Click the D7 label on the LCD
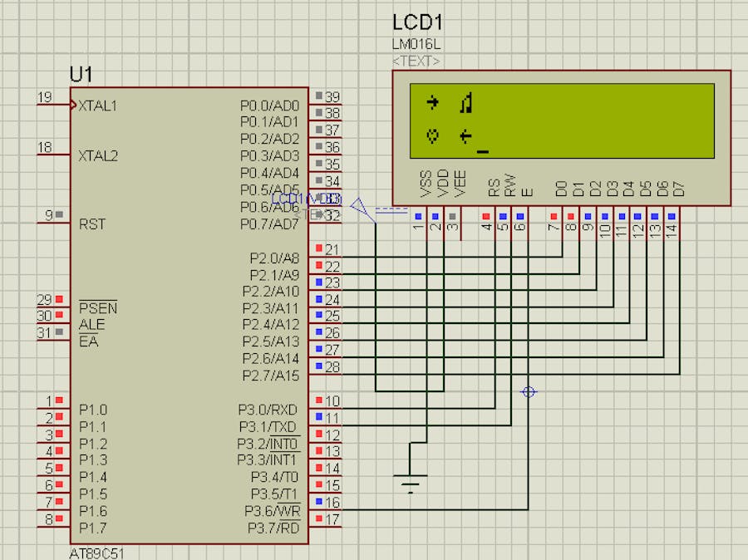 pos(679,189)
